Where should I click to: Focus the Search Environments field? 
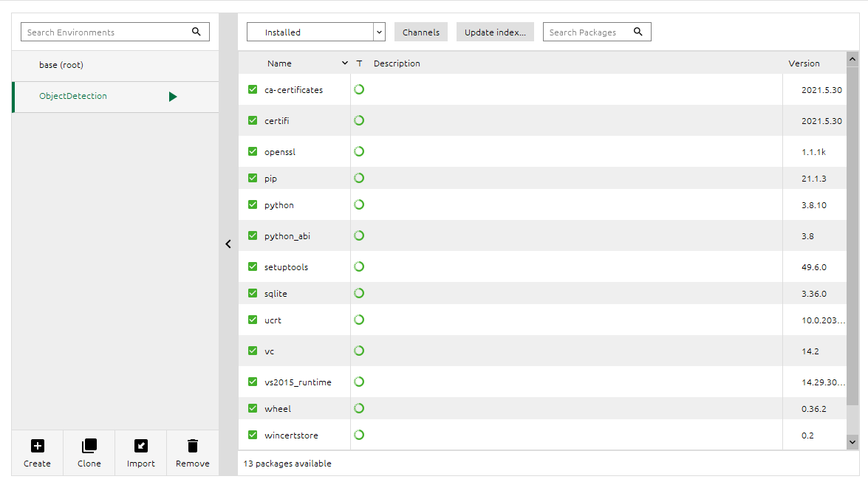pos(115,32)
